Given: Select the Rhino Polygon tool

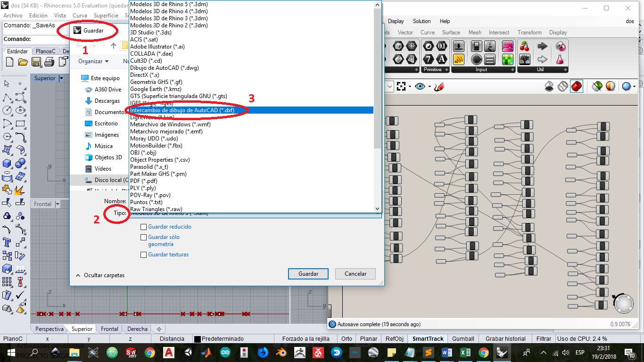Looking at the screenshot, I should 7,137.
